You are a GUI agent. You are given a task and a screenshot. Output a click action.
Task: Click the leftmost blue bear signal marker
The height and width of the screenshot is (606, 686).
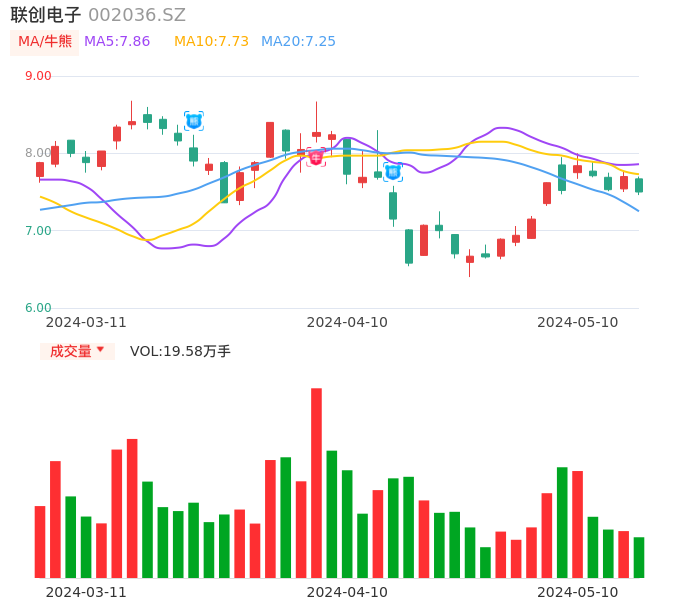194,121
